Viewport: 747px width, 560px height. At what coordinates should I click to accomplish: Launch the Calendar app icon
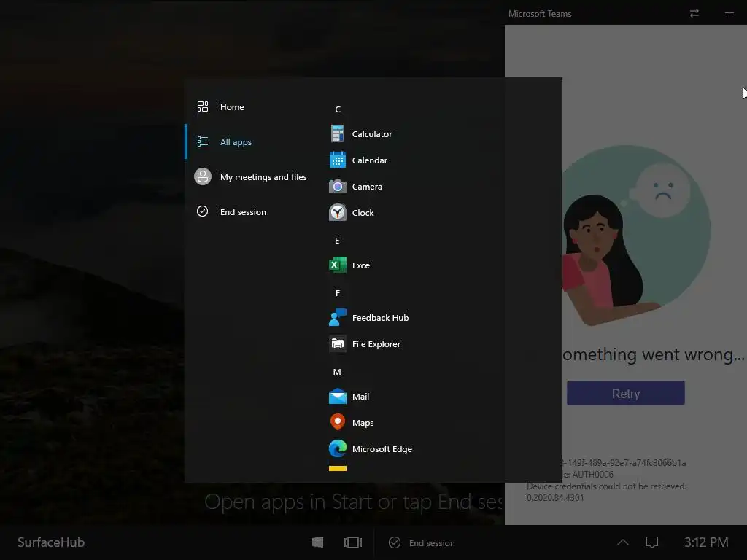coord(337,160)
